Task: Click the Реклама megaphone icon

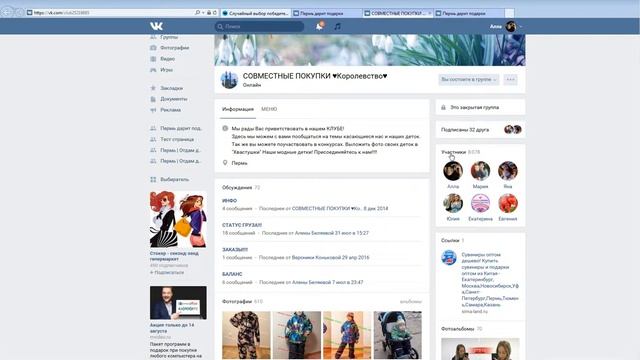Action: (x=153, y=110)
